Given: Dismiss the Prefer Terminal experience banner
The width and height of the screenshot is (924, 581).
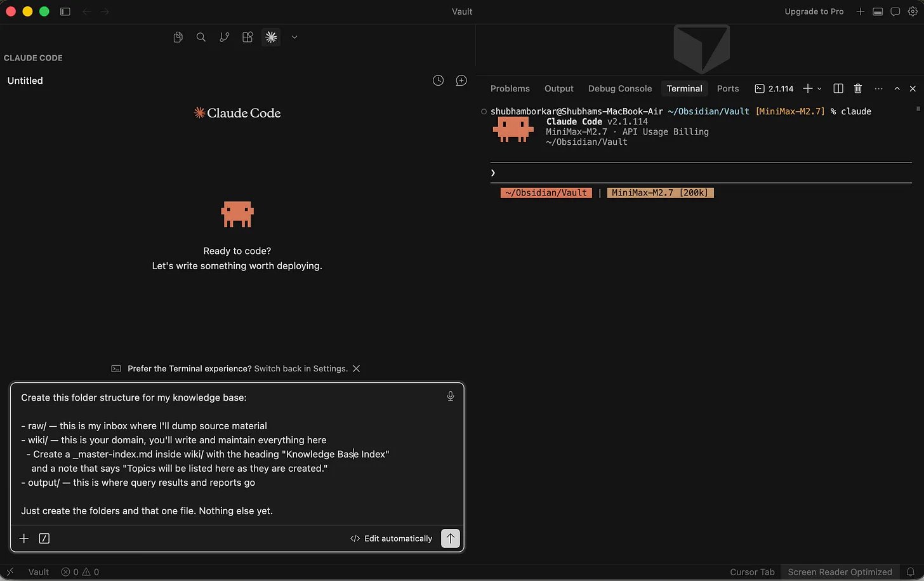Looking at the screenshot, I should (357, 369).
